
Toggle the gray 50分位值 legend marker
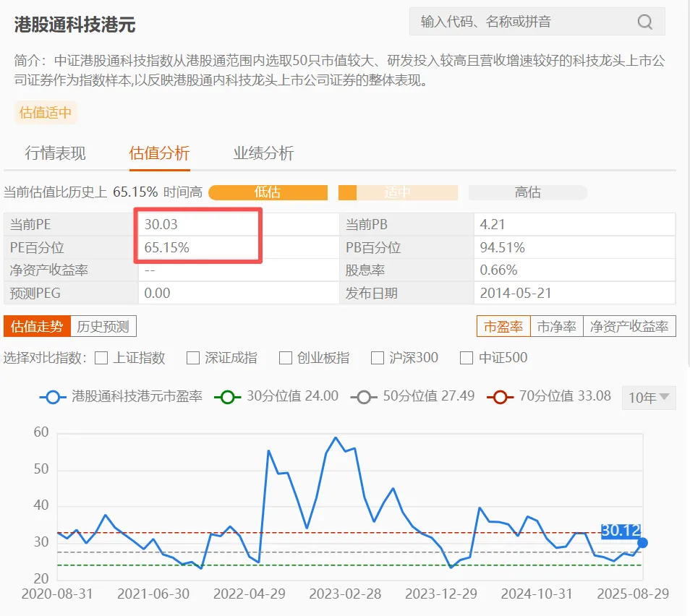(x=363, y=397)
